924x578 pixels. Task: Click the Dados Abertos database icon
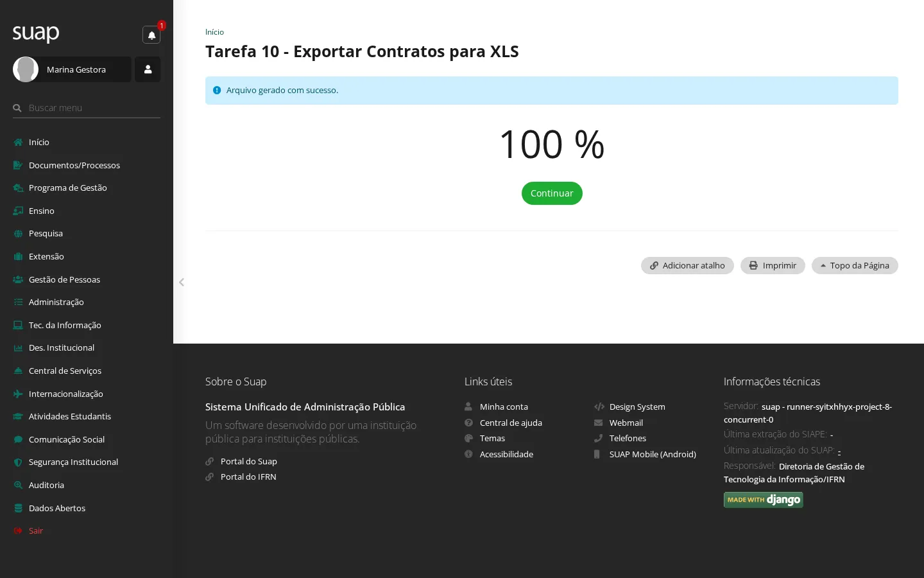pos(18,508)
